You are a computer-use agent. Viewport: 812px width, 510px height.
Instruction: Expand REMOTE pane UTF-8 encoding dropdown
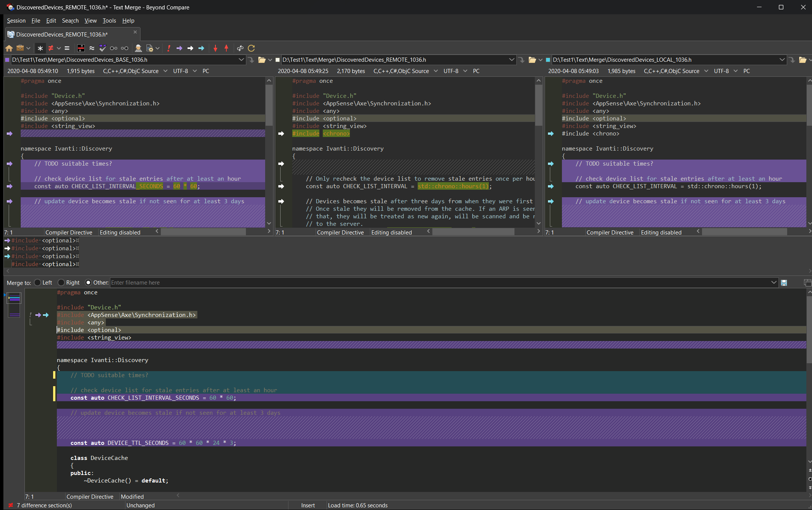(x=465, y=71)
